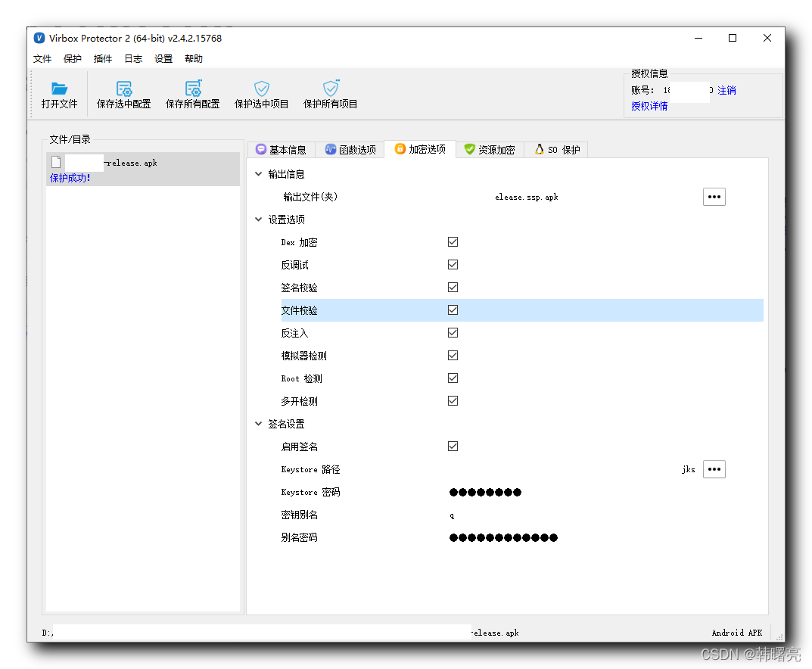Click the 反注入 row label

[x=294, y=333]
